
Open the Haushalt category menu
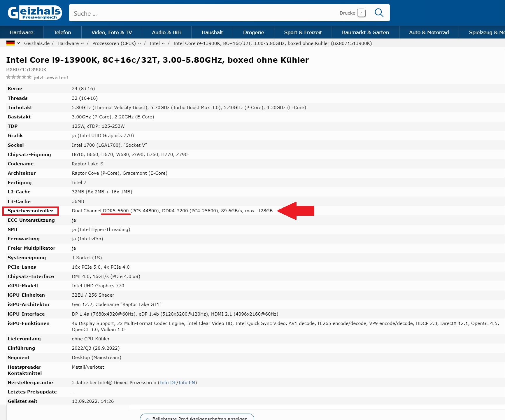click(x=212, y=32)
